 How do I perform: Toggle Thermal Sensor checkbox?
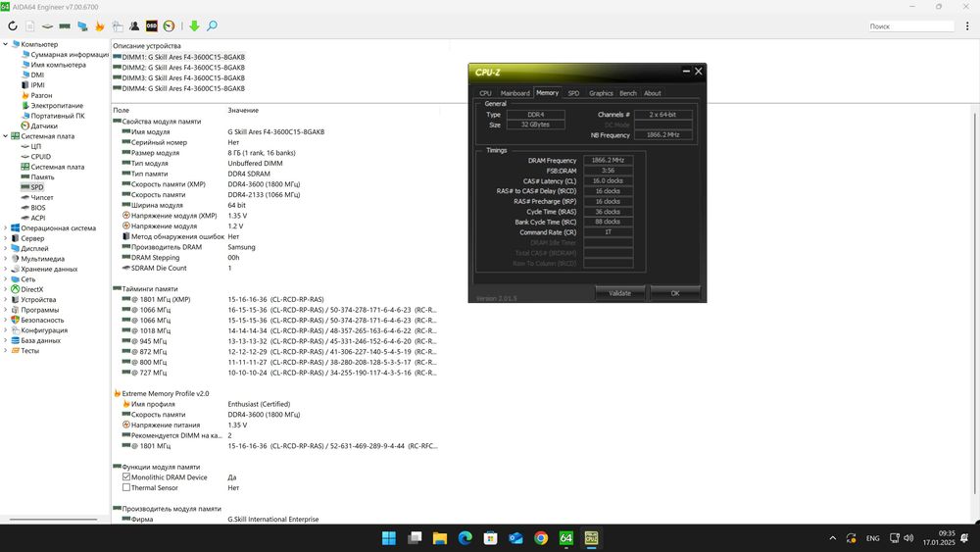(x=126, y=487)
